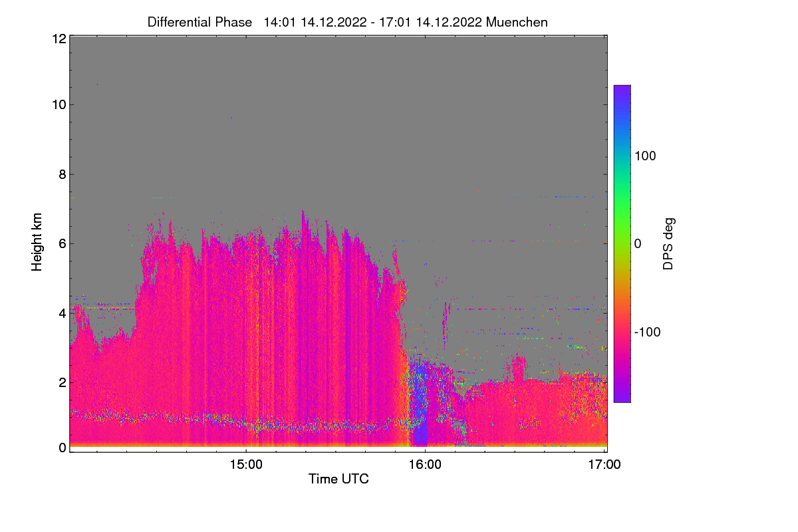Click the height tick label 10
Screen dimensions: 798x532
click(x=59, y=104)
